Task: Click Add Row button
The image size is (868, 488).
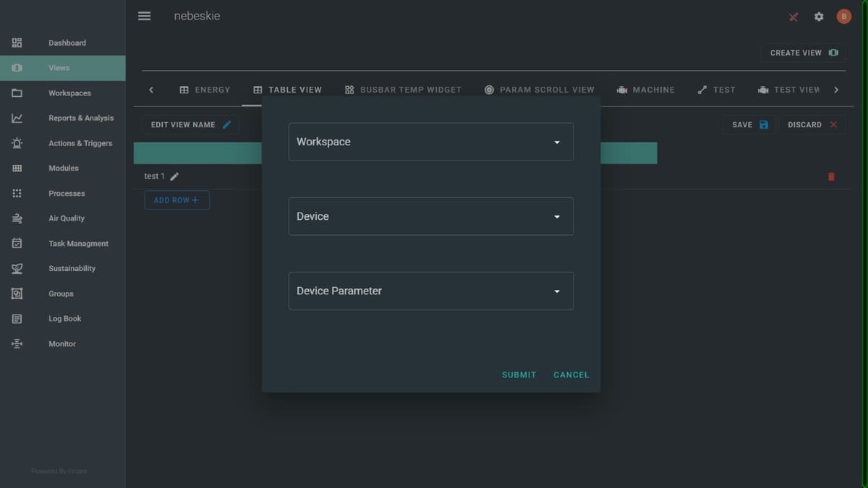Action: pos(176,200)
